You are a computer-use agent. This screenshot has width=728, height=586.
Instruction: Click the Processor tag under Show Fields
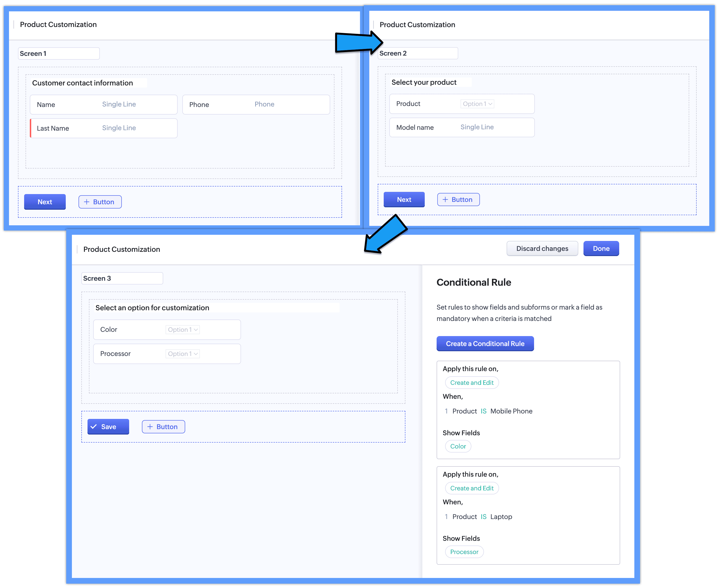click(464, 552)
